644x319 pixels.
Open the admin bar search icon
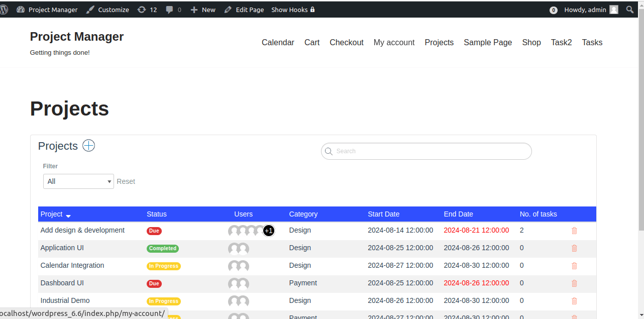pyautogui.click(x=630, y=10)
